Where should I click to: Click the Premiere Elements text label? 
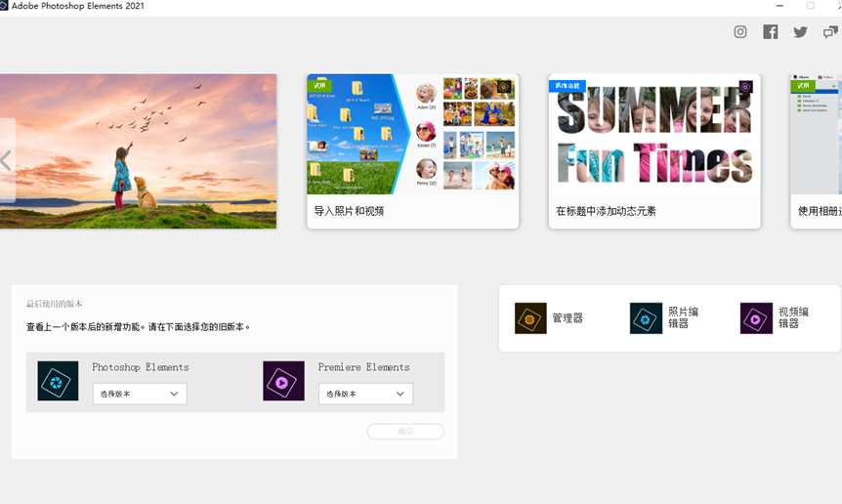(363, 367)
